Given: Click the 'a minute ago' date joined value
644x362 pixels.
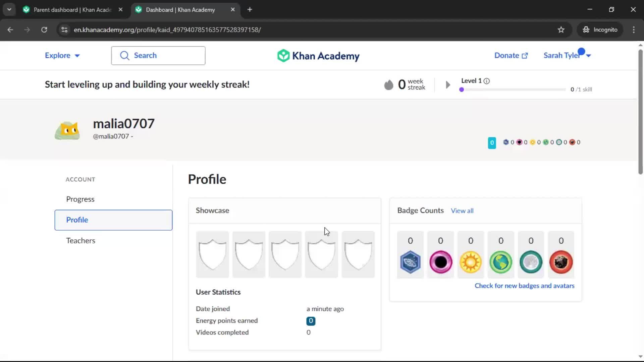Looking at the screenshot, I should 325,309.
